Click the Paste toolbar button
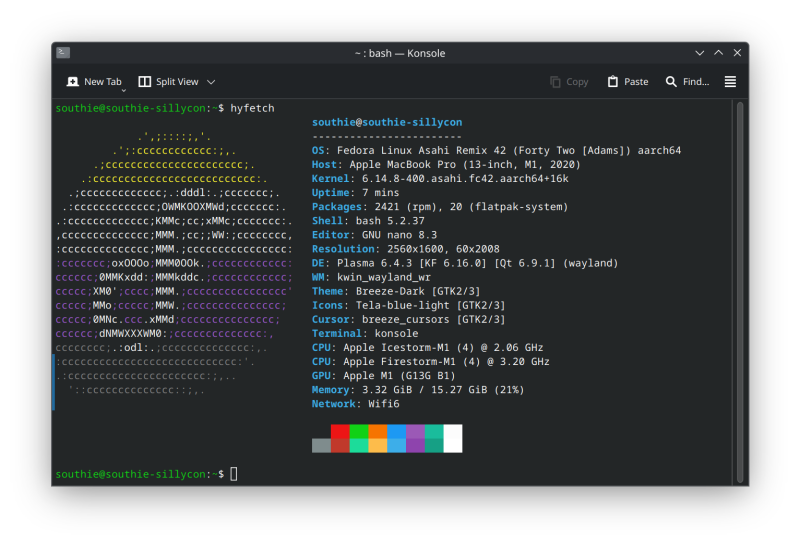Image resolution: width=800 pixels, height=547 pixels. 628,82
